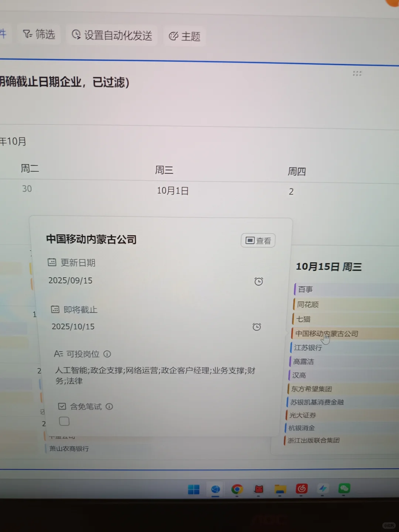Click the info icon next to 可投岗位
Image resolution: width=399 pixels, height=532 pixels.
coord(107,354)
